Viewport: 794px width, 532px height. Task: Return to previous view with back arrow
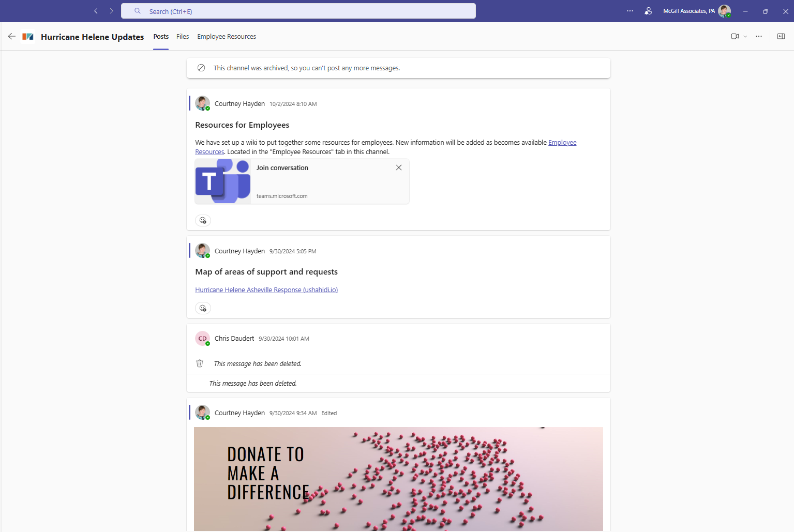(x=12, y=36)
